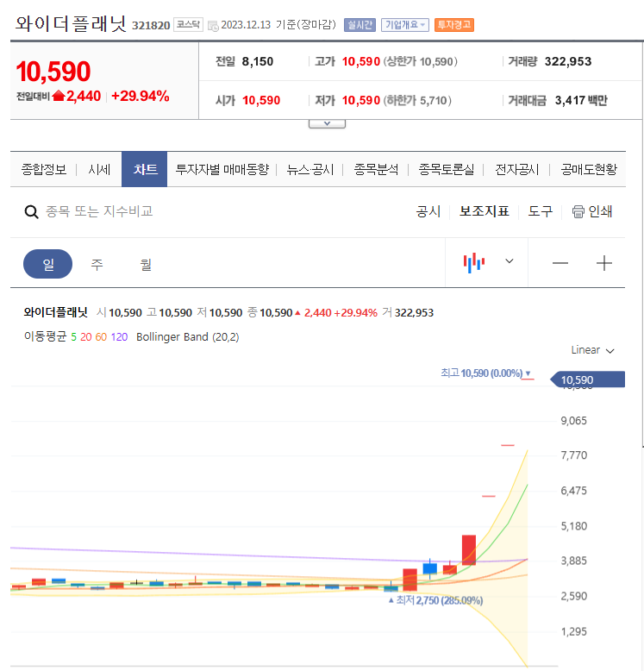Click the 최저 2,750 (285.09%) marker
Viewport: 644px width, 671px height.
coord(435,600)
